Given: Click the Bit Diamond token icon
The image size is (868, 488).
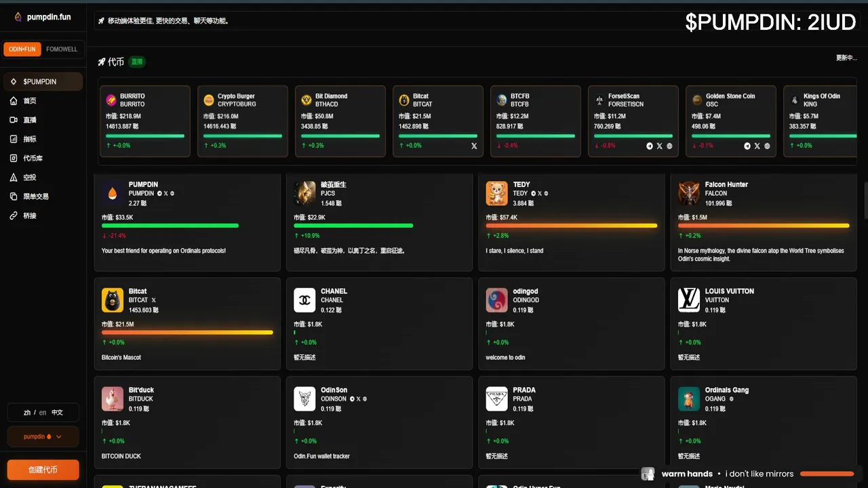Looking at the screenshot, I should [307, 100].
